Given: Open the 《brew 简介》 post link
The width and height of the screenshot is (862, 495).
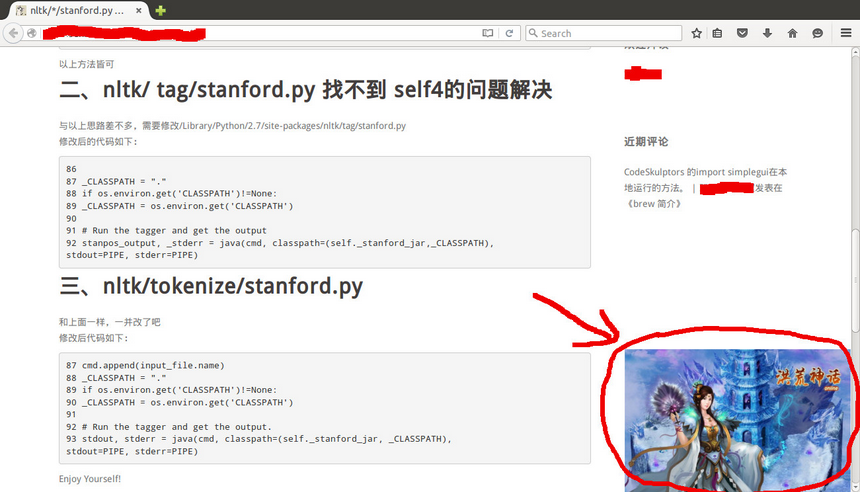Looking at the screenshot, I should click(x=653, y=203).
